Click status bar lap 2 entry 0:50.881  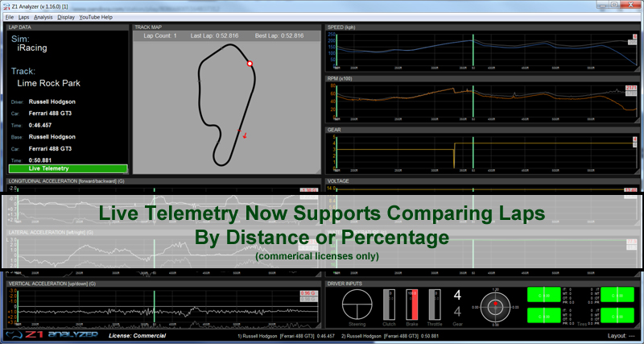click(390, 336)
